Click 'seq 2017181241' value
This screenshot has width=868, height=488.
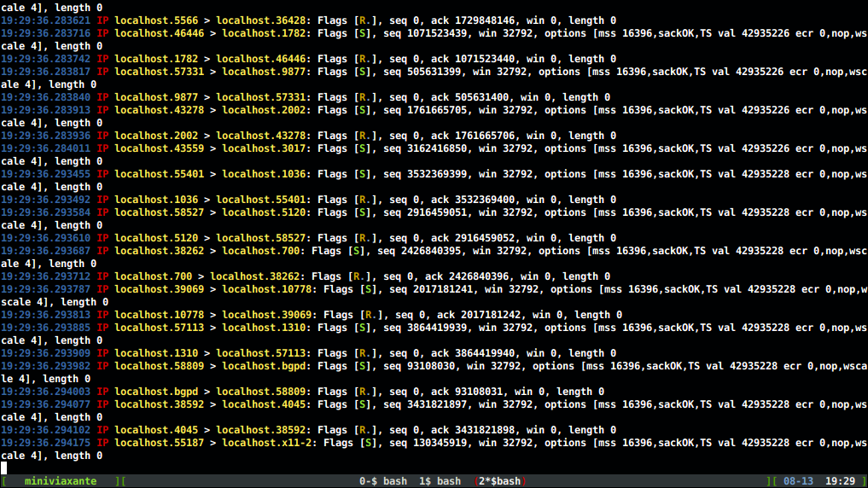pos(431,289)
